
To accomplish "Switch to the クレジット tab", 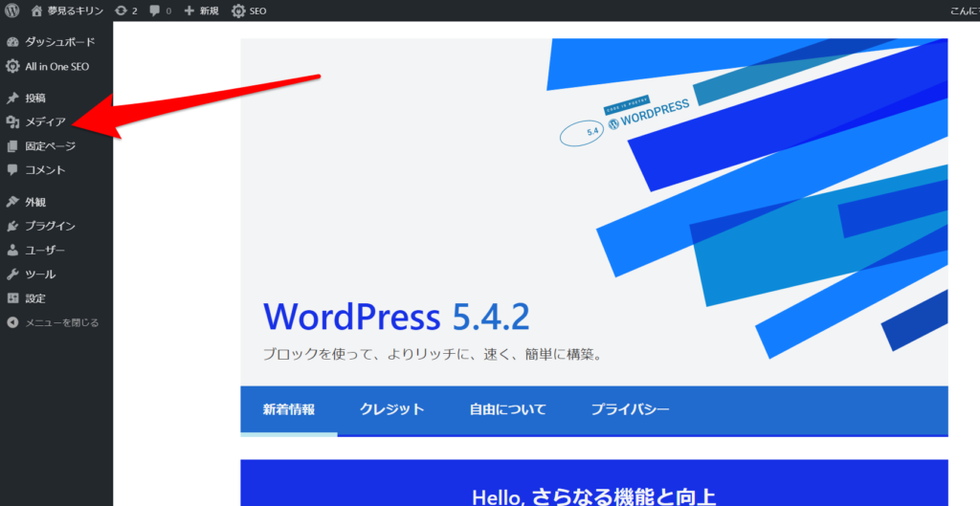I will click(x=391, y=409).
